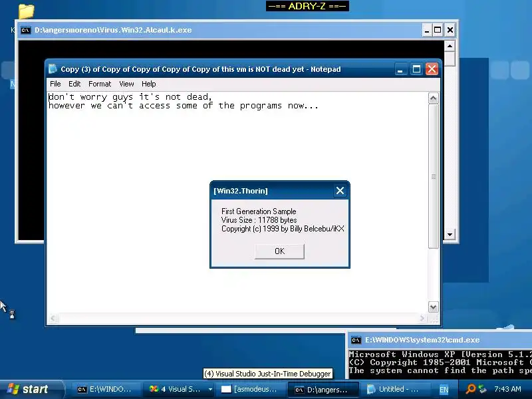The width and height of the screenshot is (532, 399).
Task: Click Notepad vertical scrollbar down arrow
Action: tap(433, 307)
